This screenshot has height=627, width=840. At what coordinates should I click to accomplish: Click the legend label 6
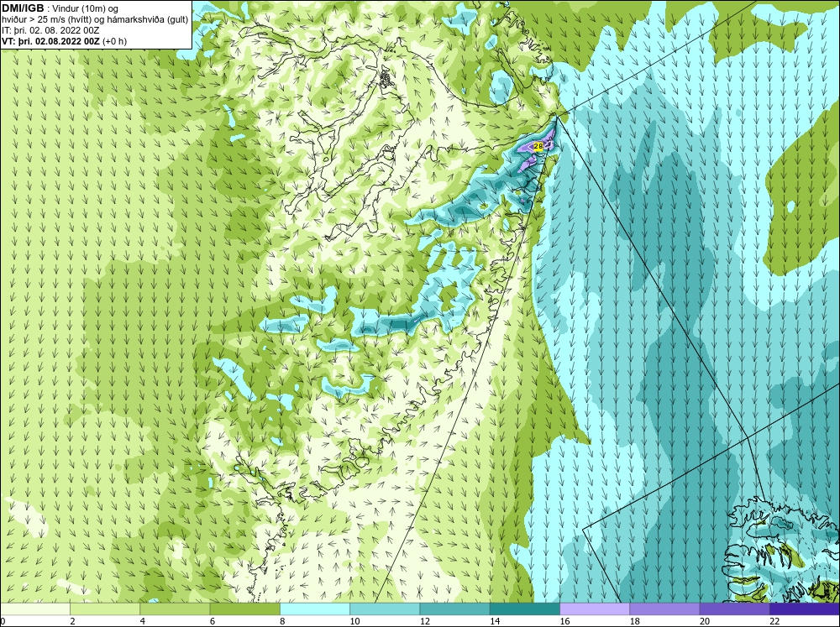click(213, 621)
